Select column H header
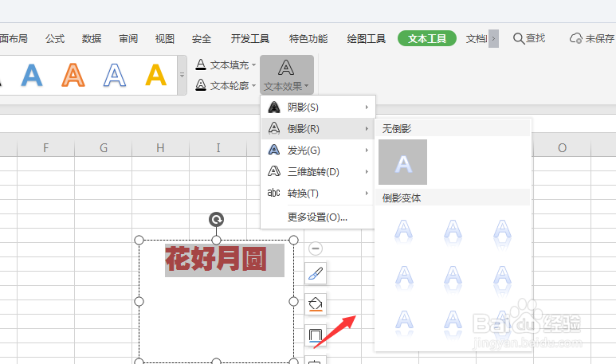The width and height of the screenshot is (616, 364). pyautogui.click(x=160, y=148)
